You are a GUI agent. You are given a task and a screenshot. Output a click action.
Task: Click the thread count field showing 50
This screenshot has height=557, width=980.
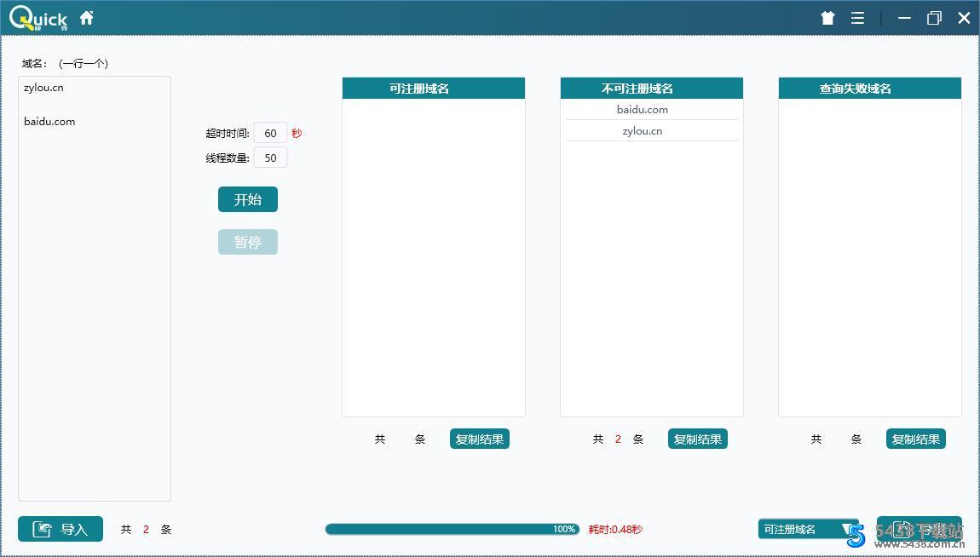pos(270,157)
